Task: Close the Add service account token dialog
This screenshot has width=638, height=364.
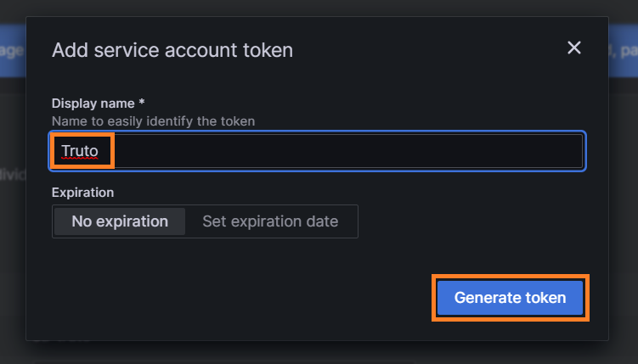Action: click(574, 48)
